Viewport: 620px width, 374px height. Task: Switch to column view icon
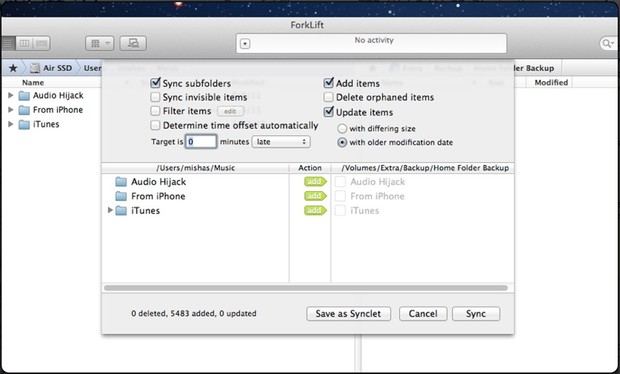click(x=25, y=43)
